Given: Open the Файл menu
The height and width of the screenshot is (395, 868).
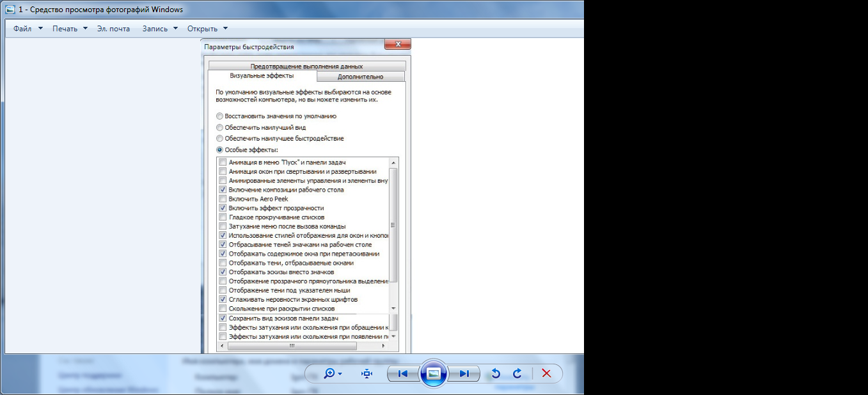Looking at the screenshot, I should pos(28,29).
